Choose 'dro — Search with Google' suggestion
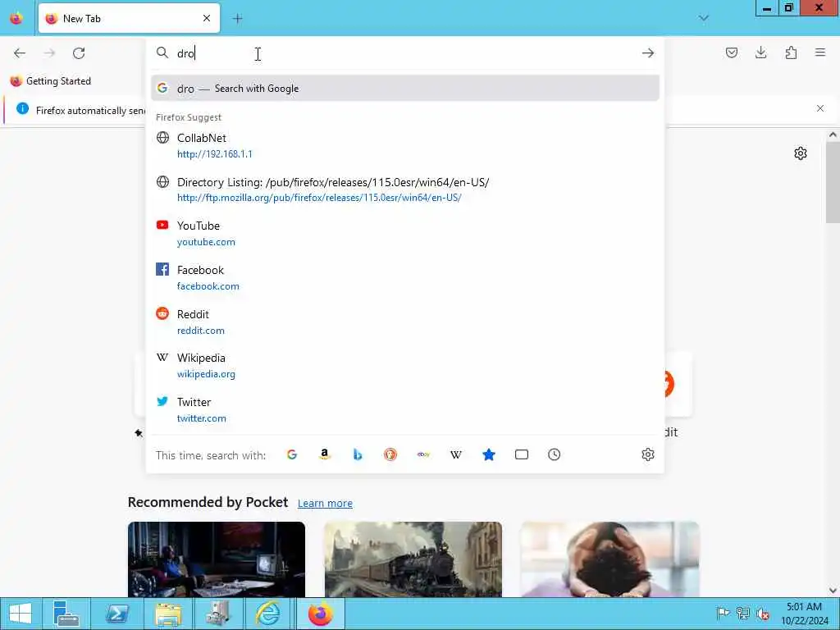 (x=405, y=89)
